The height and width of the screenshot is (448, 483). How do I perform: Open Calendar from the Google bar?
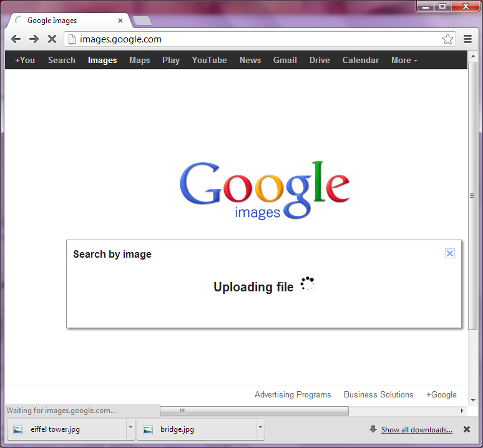tap(361, 60)
